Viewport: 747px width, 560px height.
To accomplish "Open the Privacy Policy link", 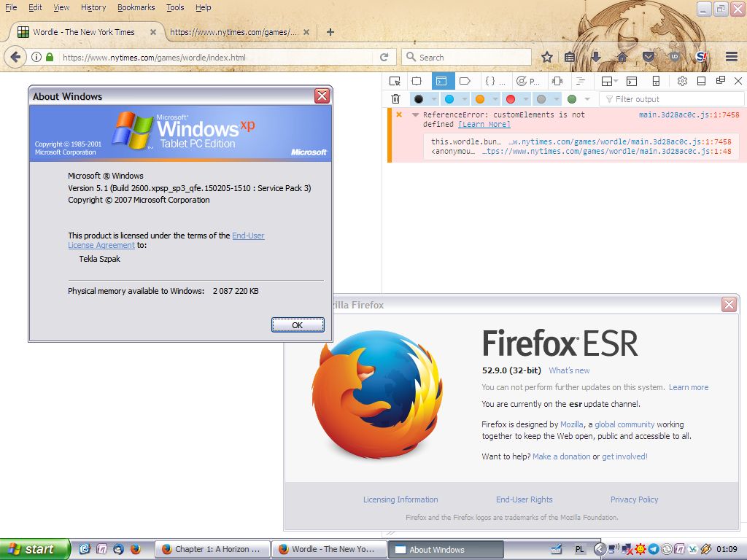I will (x=634, y=499).
